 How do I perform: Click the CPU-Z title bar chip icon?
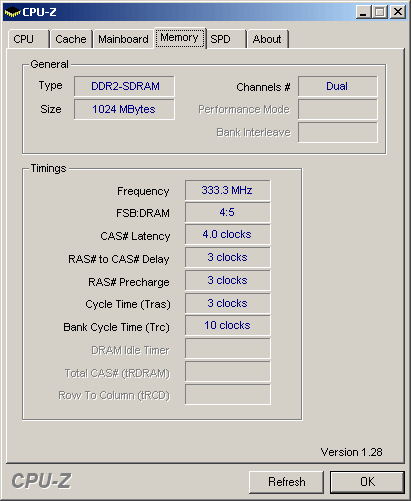click(12, 12)
